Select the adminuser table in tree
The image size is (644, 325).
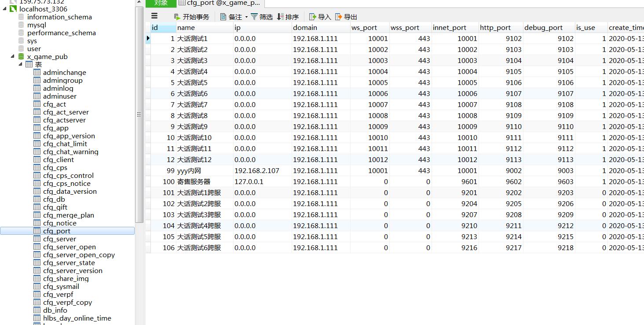click(x=59, y=96)
